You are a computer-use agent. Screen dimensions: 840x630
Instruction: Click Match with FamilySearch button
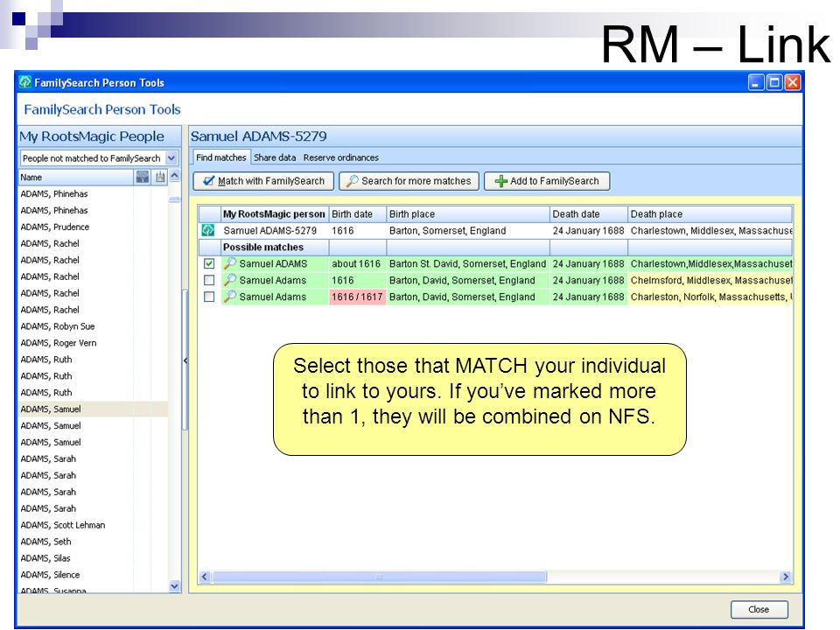(x=263, y=181)
